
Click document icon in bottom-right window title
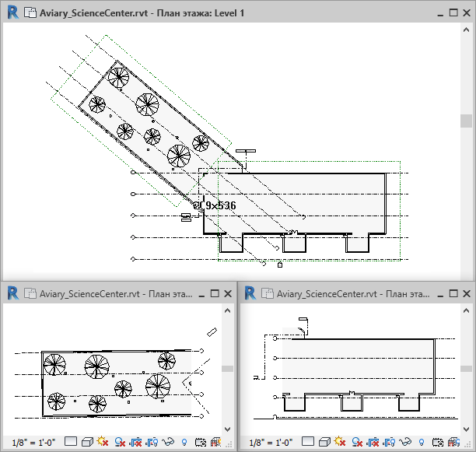(267, 293)
